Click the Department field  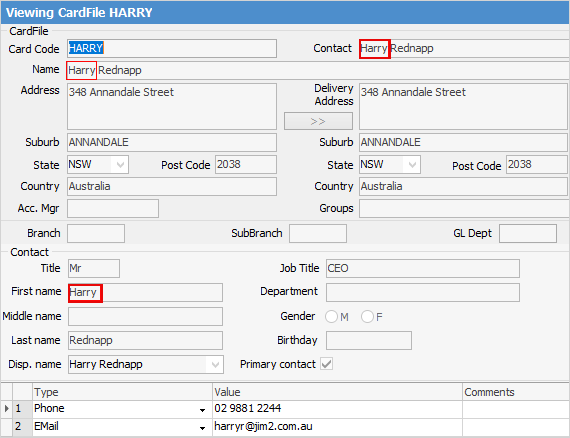423,293
